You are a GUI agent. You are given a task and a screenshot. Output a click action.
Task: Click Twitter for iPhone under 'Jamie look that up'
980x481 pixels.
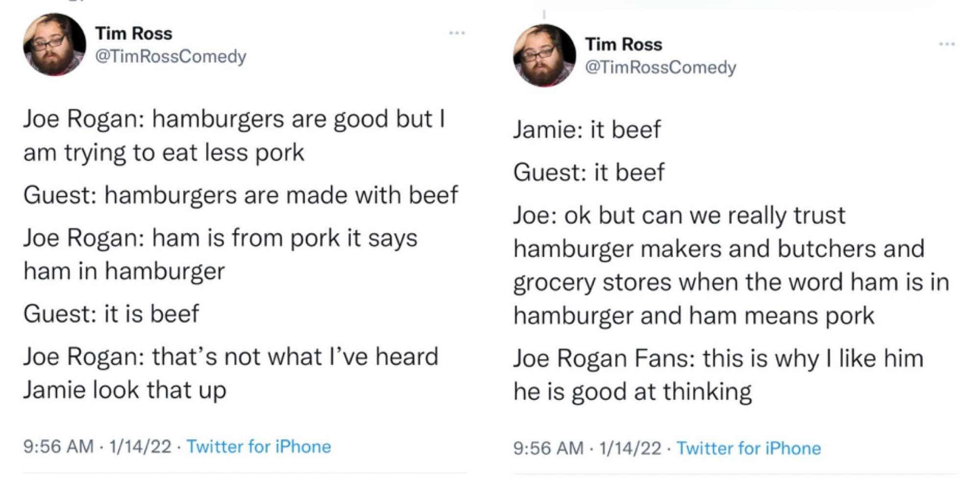259,447
